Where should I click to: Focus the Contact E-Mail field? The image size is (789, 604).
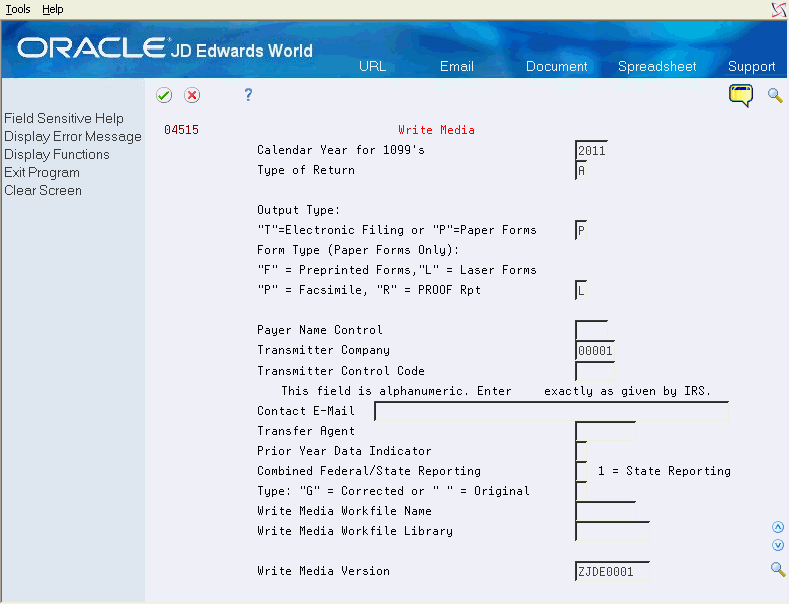551,411
